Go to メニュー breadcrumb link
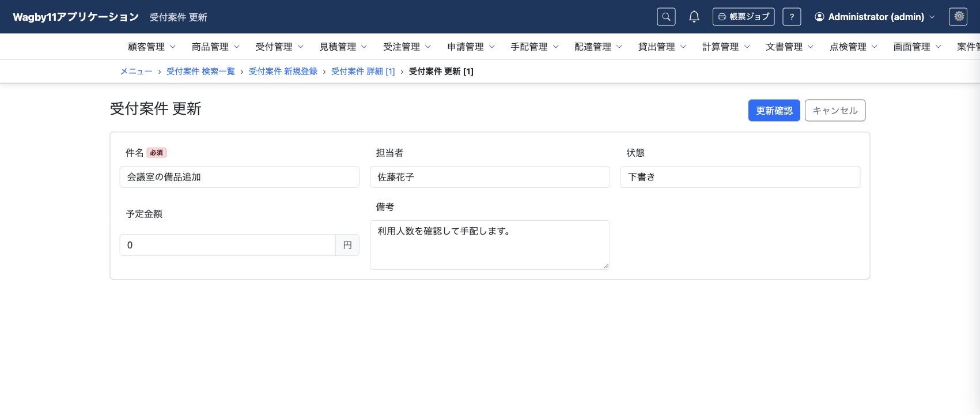This screenshot has width=980, height=415. (x=136, y=71)
